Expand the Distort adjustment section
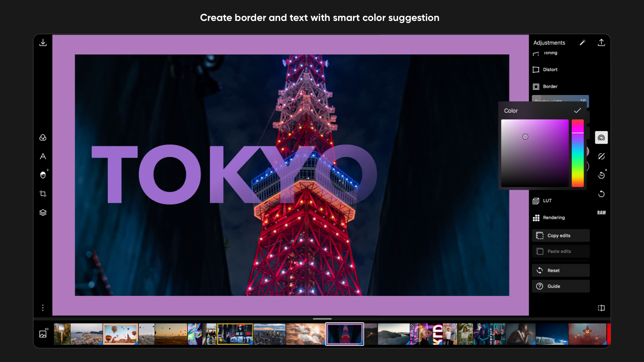Screen dimensions: 644x362 coord(550,70)
